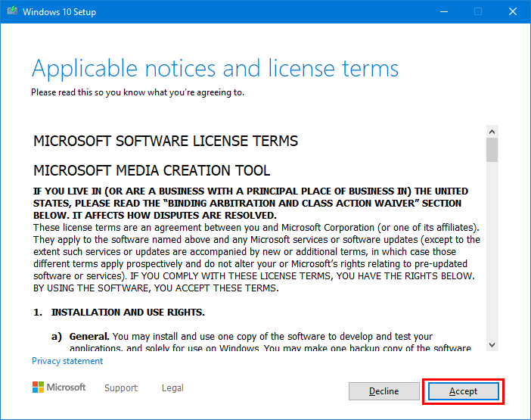The width and height of the screenshot is (531, 420).
Task: Click the 'MICROSOFT MEDIA CREATION TOOL' heading
Action: (x=151, y=170)
